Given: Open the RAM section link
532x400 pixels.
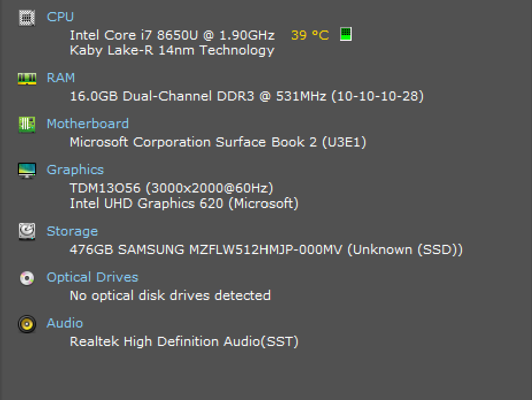Looking at the screenshot, I should pos(60,78).
